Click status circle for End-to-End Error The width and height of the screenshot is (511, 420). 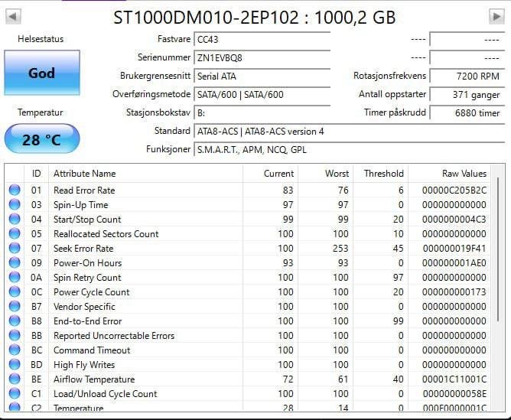tap(15, 321)
